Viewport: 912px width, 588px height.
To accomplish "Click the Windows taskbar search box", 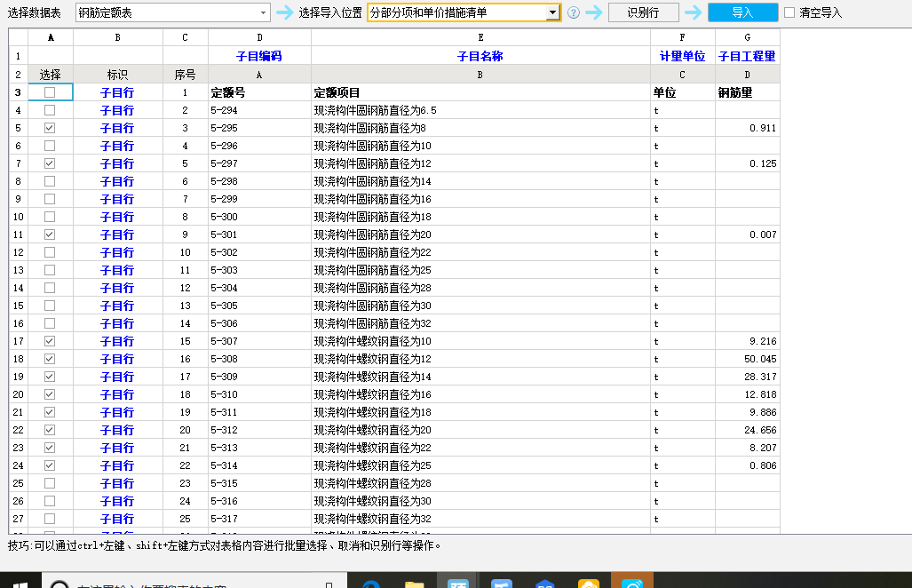I will tap(194, 582).
